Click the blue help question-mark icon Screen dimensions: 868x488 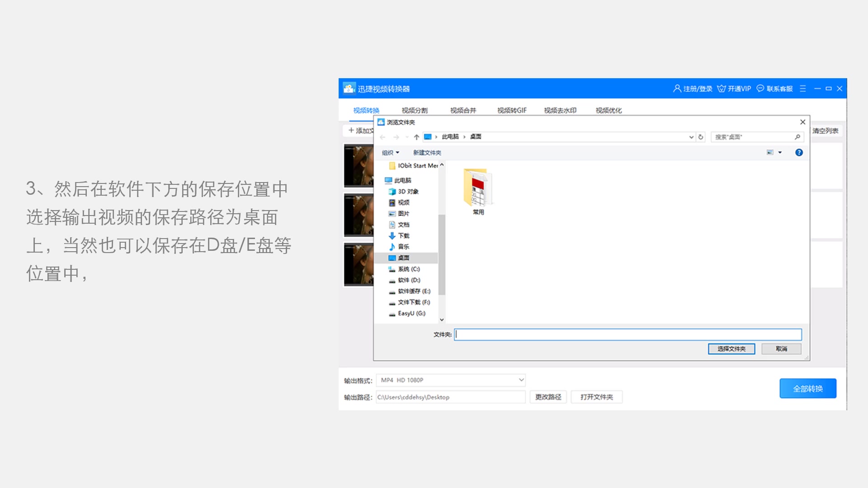799,153
